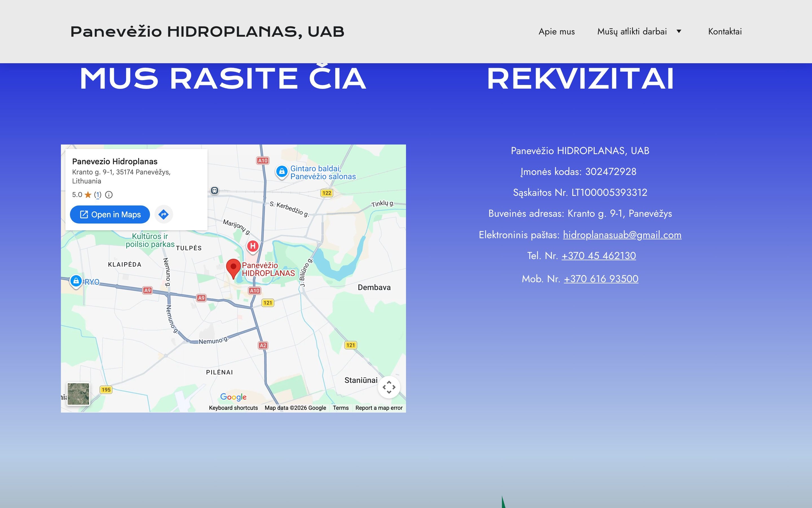
Task: Click the MUS RASITE ČIA heading
Action: (x=223, y=78)
